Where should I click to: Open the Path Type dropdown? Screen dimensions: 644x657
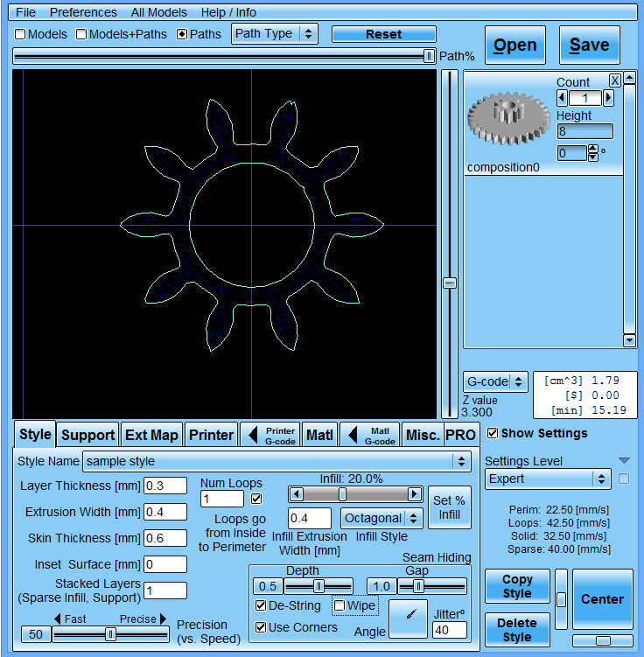(x=274, y=34)
